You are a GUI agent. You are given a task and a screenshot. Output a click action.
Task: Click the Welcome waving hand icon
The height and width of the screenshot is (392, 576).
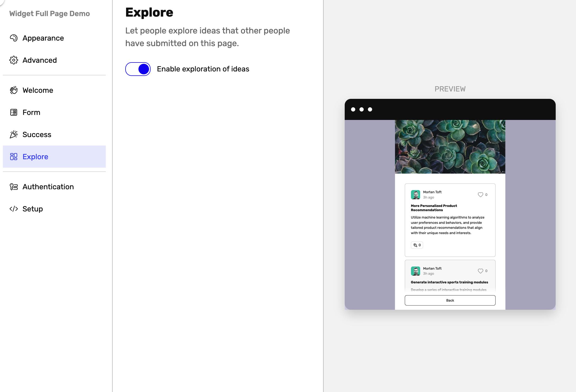coord(14,90)
